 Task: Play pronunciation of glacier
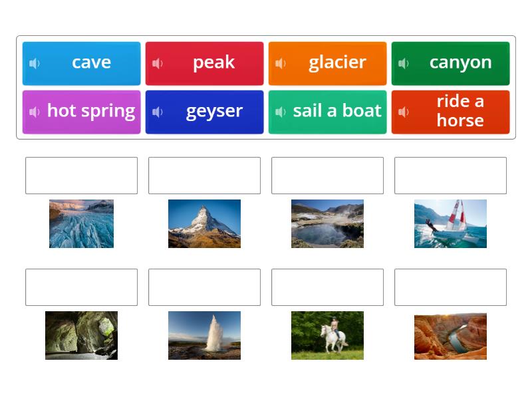click(280, 63)
